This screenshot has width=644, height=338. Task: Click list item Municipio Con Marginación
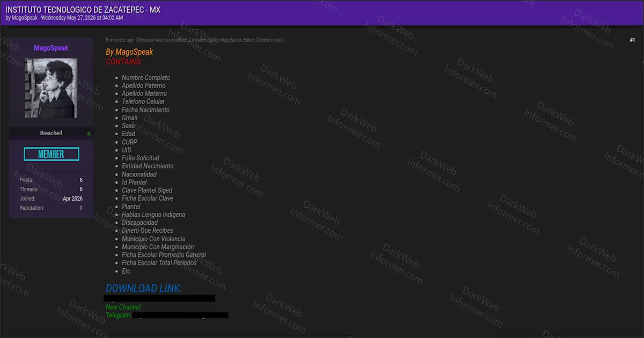pos(158,247)
